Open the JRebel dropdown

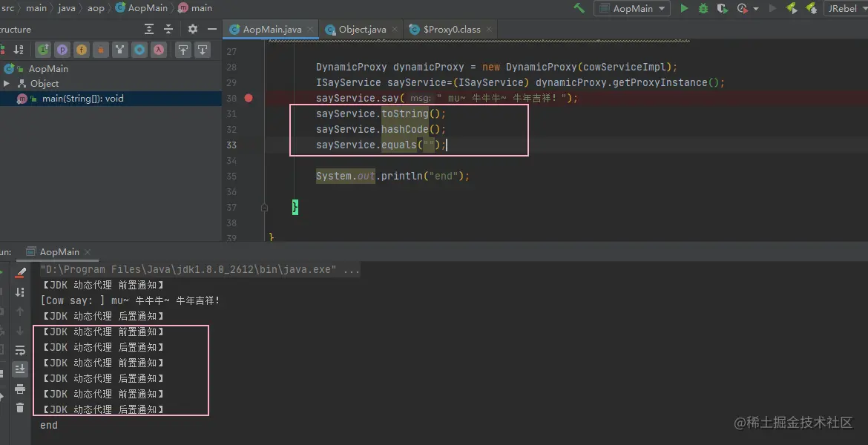click(846, 8)
